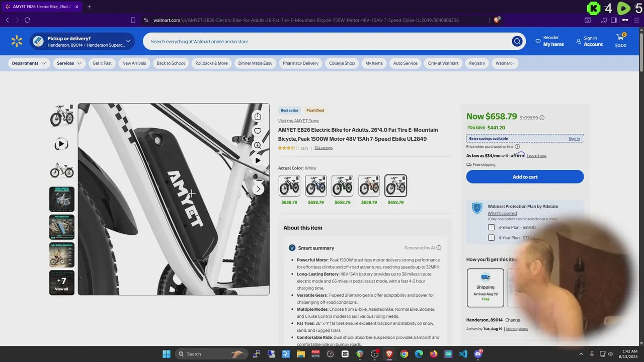The height and width of the screenshot is (362, 644).
Task: Click info icon next to Price when purchased online
Action: coord(517,146)
